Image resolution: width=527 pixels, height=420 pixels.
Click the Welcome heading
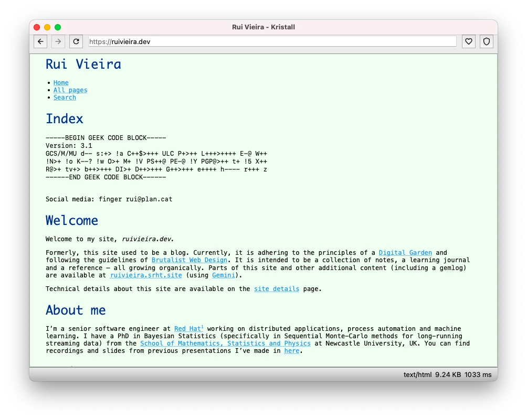tap(72, 220)
